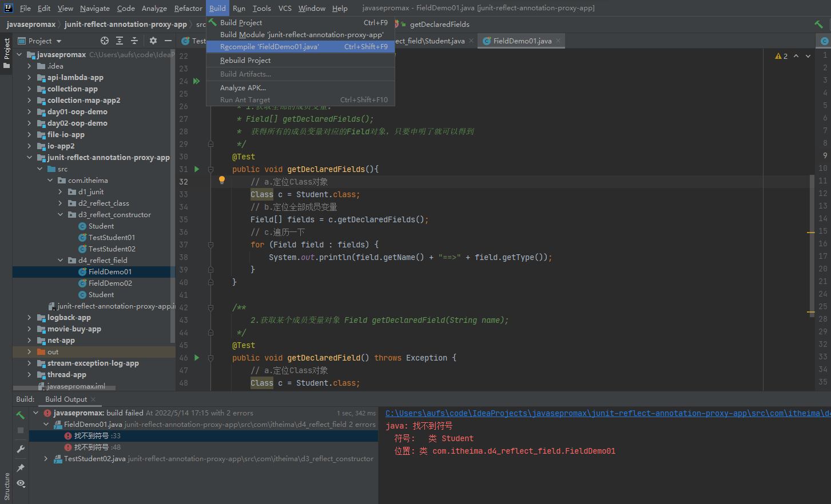
Task: Click the IntelliJ IDEA logo icon
Action: pos(9,8)
